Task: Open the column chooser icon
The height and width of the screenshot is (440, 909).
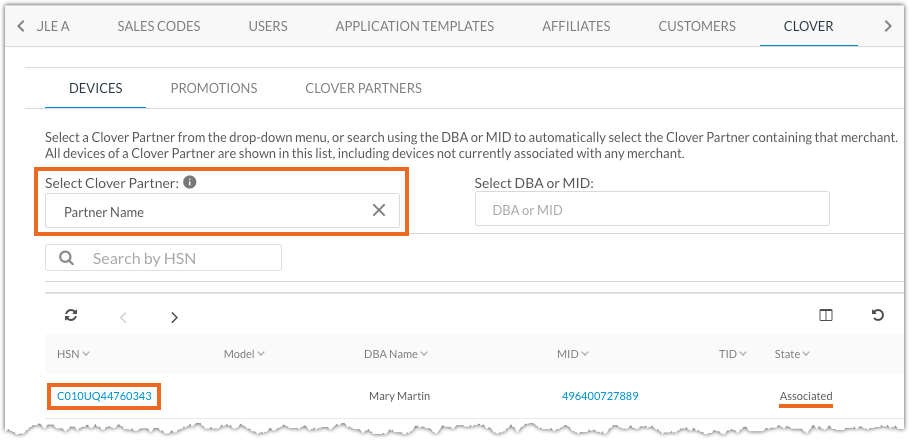Action: tap(826, 316)
